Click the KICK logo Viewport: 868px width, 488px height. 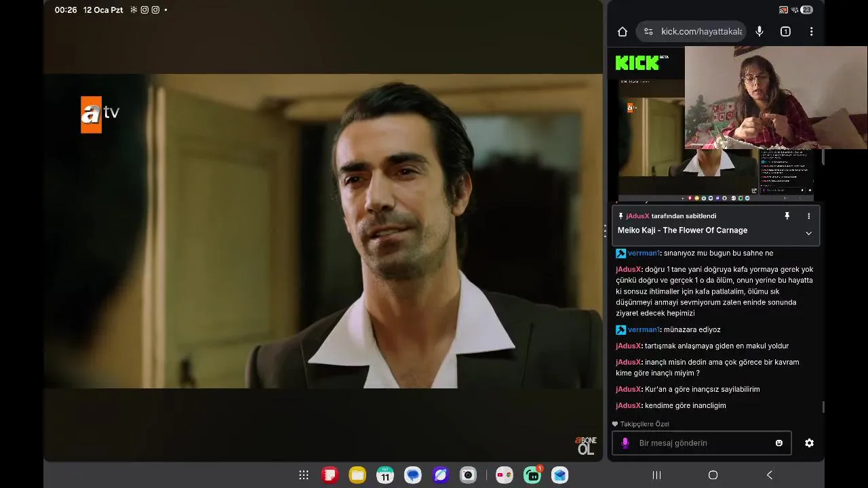(637, 63)
